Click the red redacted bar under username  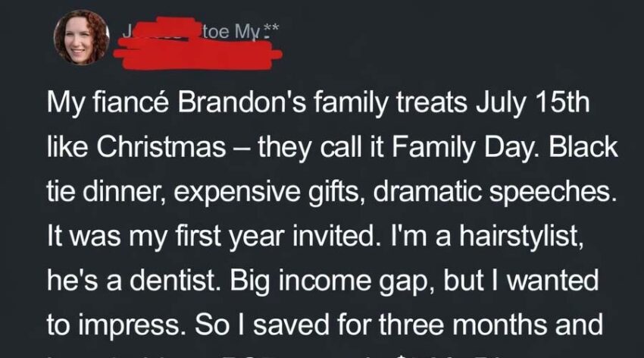coord(199,54)
